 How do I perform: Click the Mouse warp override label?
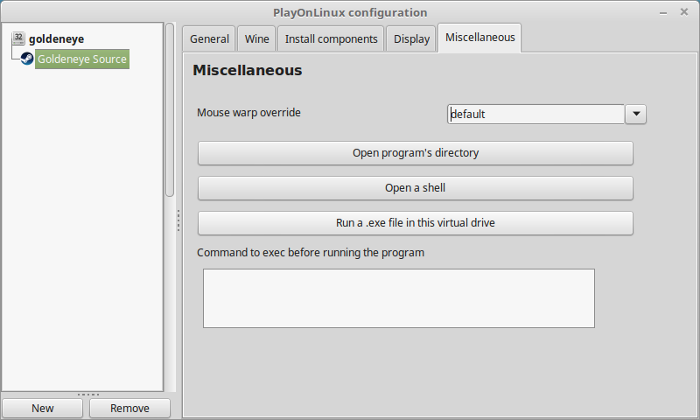coord(249,112)
